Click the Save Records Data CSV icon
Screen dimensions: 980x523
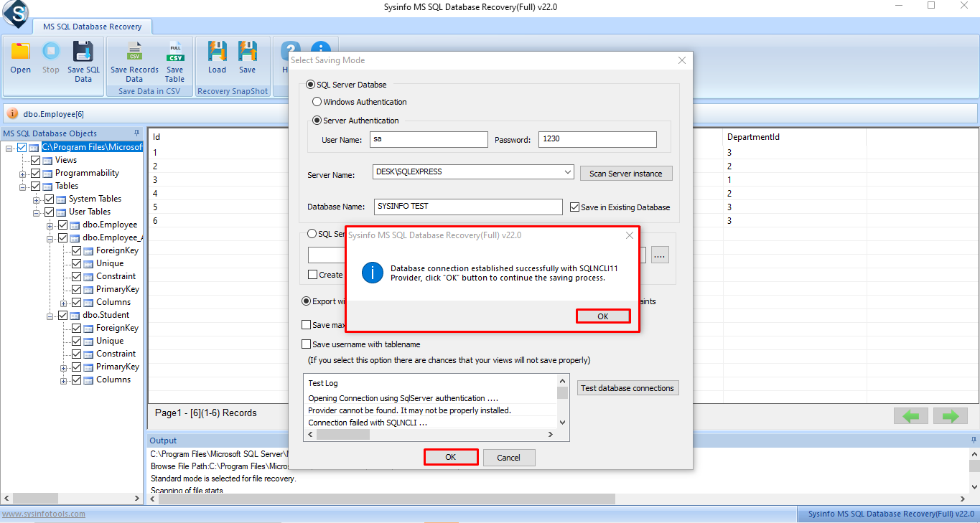point(134,52)
